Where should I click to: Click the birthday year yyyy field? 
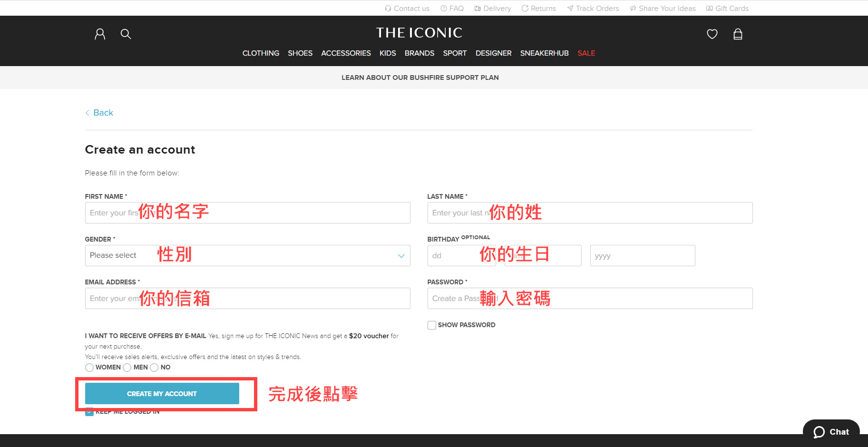[x=642, y=256]
